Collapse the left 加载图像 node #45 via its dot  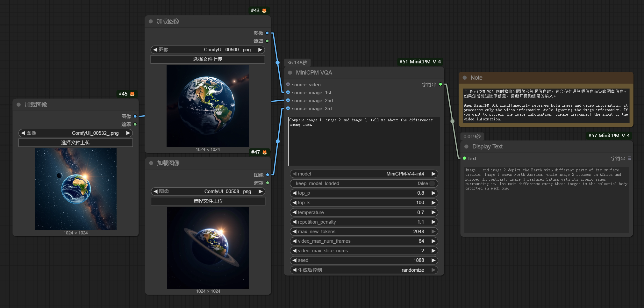click(18, 104)
